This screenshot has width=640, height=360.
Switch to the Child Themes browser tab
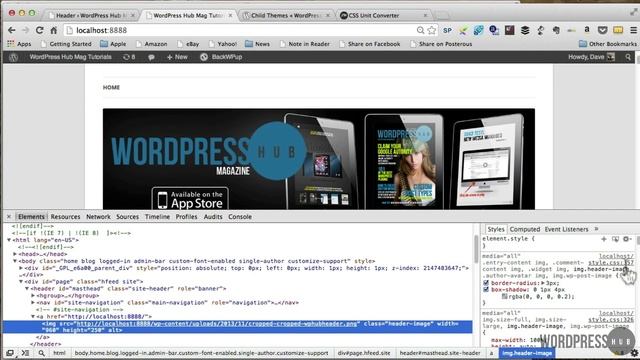pos(286,15)
